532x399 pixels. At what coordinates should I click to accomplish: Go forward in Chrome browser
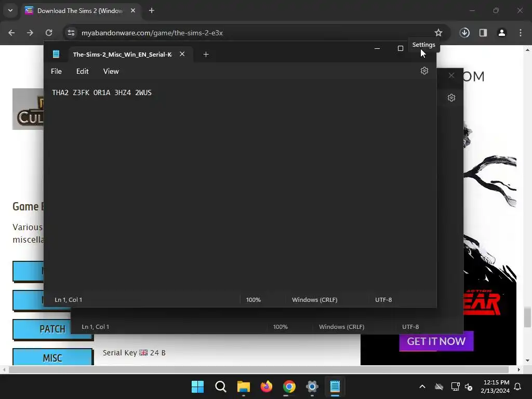[x=30, y=33]
